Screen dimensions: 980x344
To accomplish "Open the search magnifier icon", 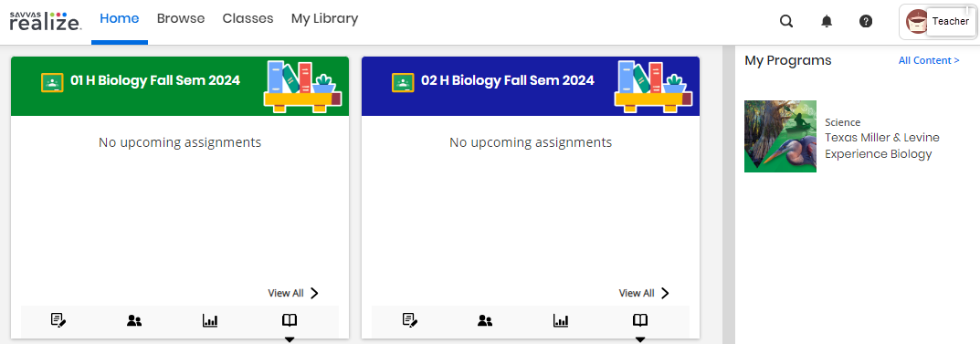I will tap(786, 21).
